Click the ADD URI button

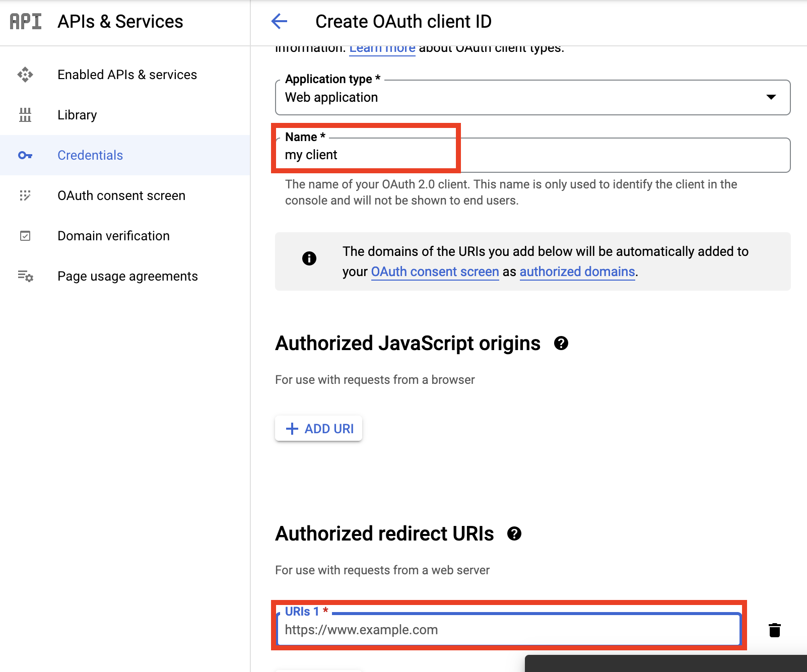point(318,428)
